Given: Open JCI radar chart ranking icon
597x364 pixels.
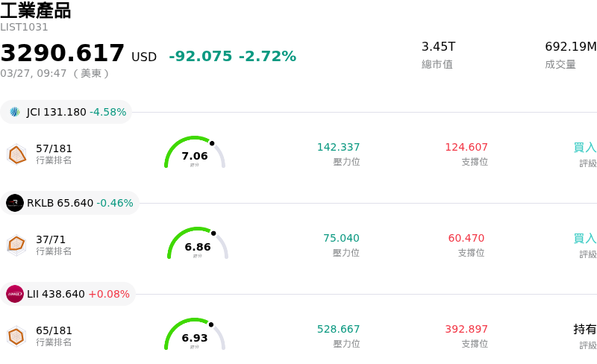Looking at the screenshot, I should [x=16, y=154].
